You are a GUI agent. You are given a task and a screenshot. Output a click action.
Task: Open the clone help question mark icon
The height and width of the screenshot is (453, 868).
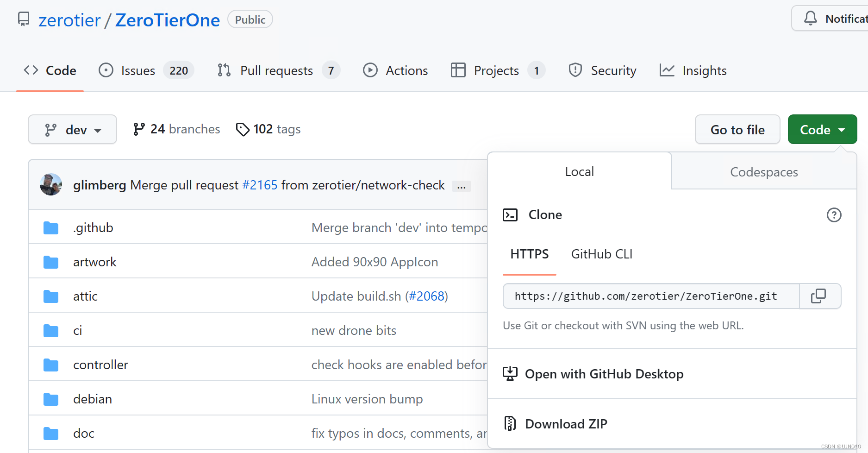834,215
